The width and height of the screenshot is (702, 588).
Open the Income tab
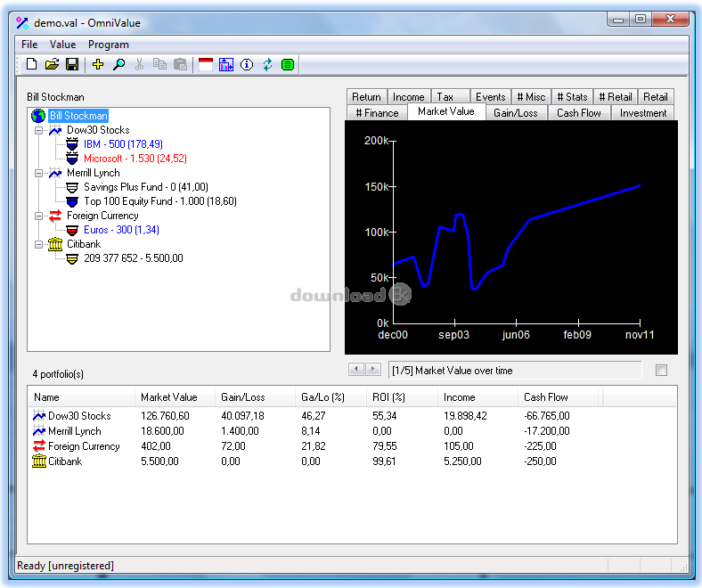[x=408, y=97]
